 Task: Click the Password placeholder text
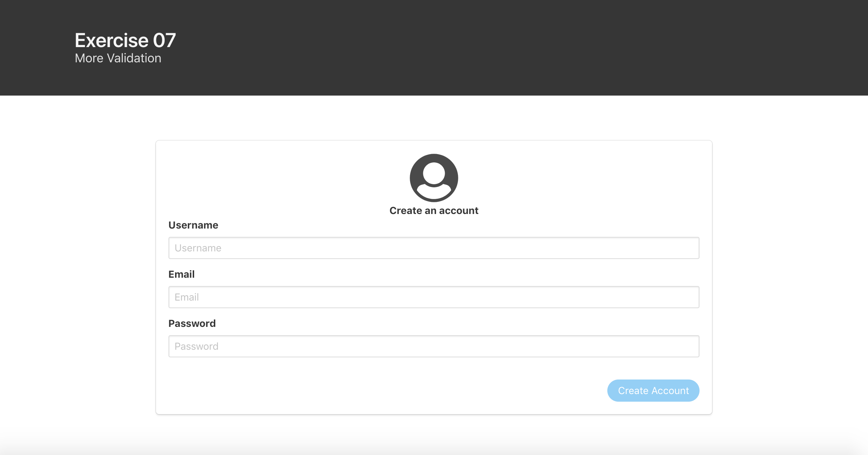coord(196,346)
